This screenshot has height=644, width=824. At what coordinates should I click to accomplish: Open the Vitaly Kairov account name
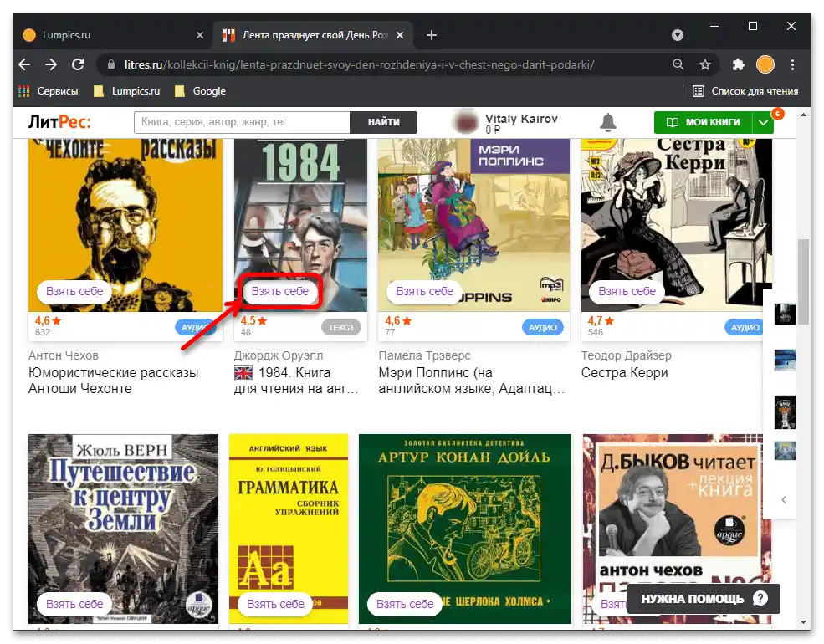point(521,120)
